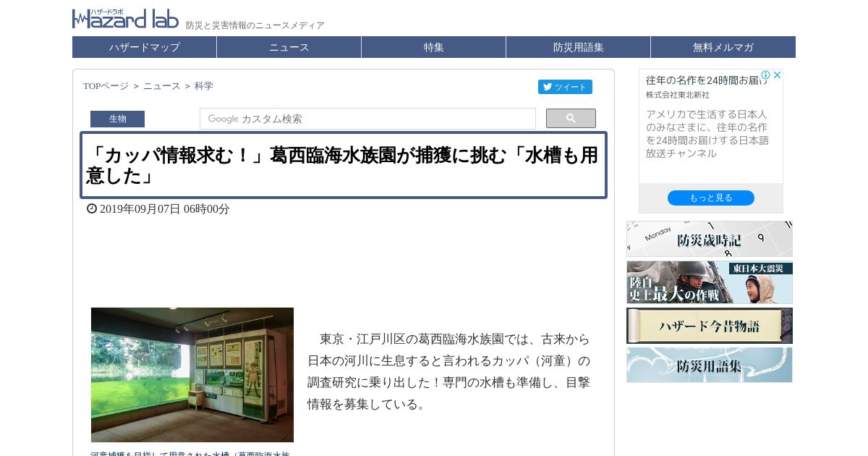Share via the ツイート button
The height and width of the screenshot is (456, 868).
pyautogui.click(x=565, y=87)
